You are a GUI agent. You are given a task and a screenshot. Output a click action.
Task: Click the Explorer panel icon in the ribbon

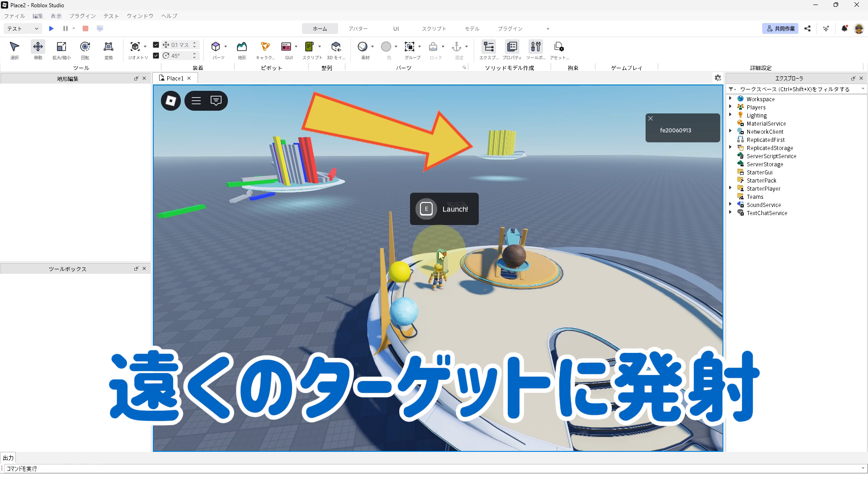click(489, 47)
